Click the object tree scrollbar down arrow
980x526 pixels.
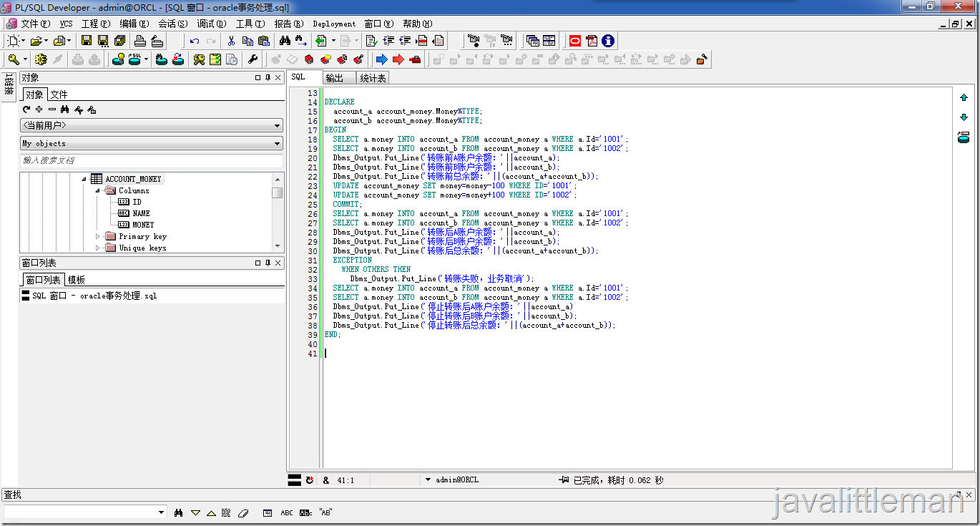click(278, 247)
